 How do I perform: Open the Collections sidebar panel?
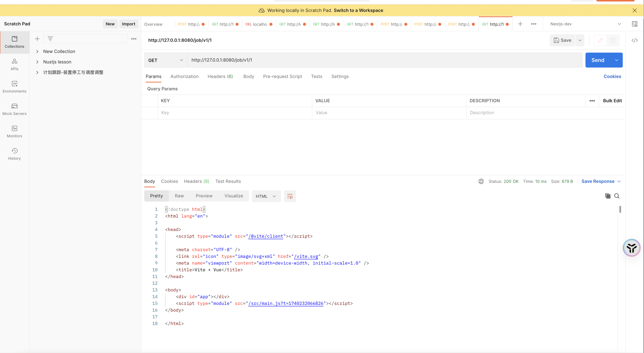point(15,42)
